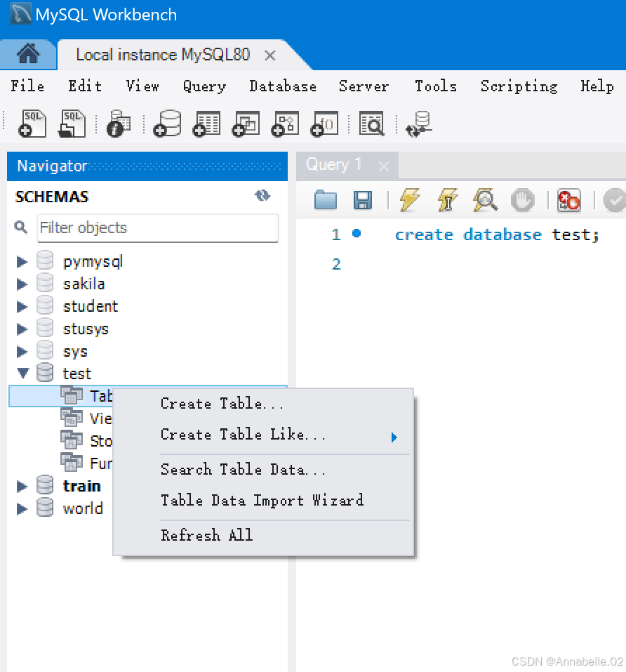Launch Table Data Import Wizard

[x=263, y=501]
